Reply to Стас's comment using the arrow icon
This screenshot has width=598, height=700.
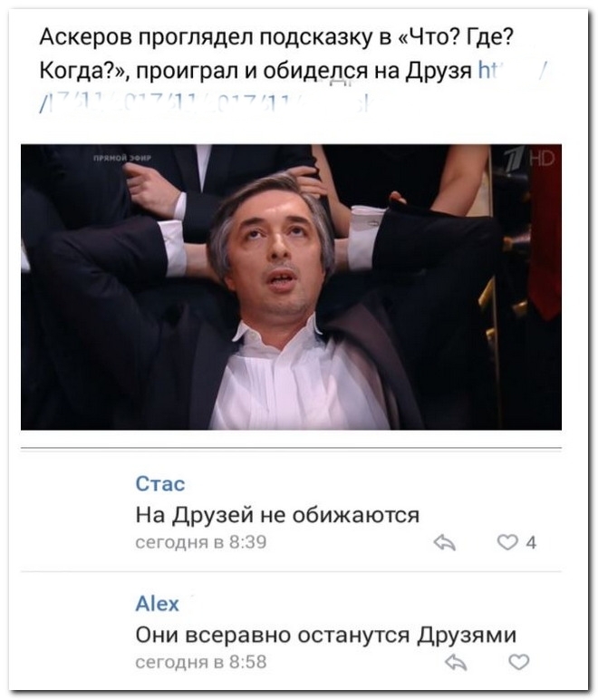tap(444, 543)
